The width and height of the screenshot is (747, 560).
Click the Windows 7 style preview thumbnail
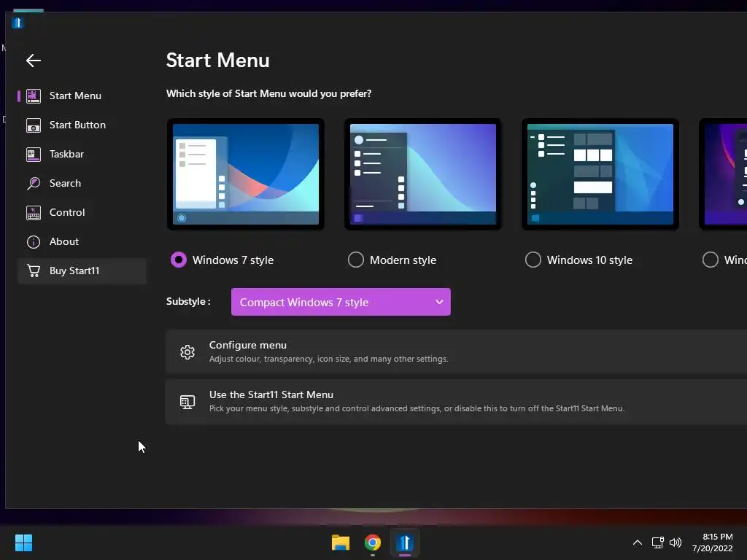[x=246, y=174]
